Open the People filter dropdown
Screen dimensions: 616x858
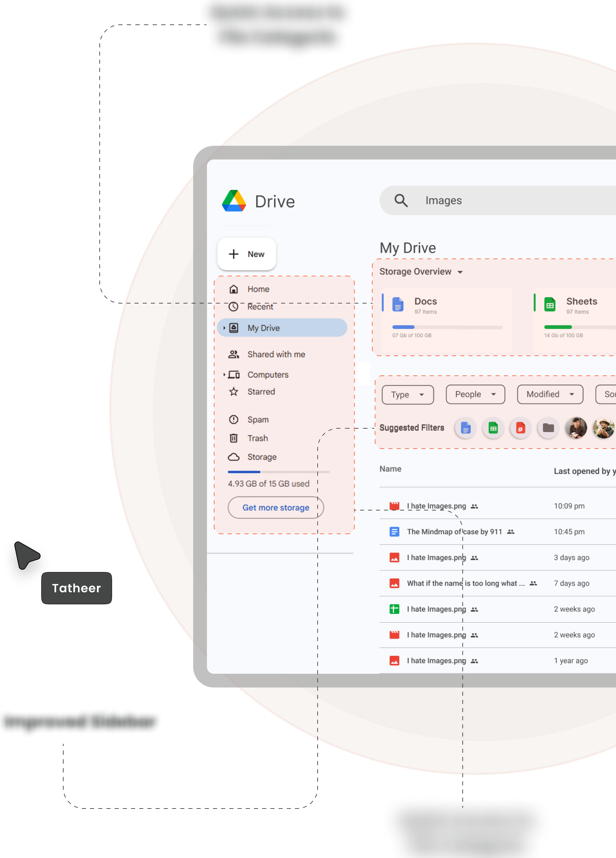[x=475, y=394]
